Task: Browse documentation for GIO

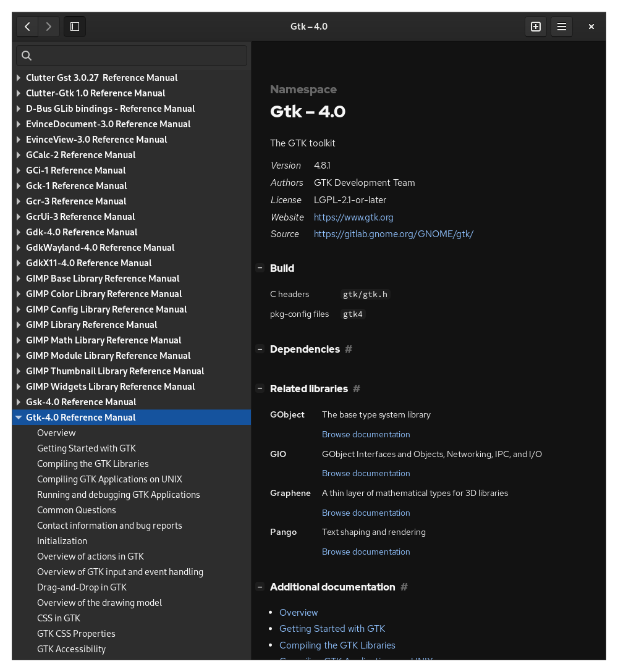Action: 366,473
